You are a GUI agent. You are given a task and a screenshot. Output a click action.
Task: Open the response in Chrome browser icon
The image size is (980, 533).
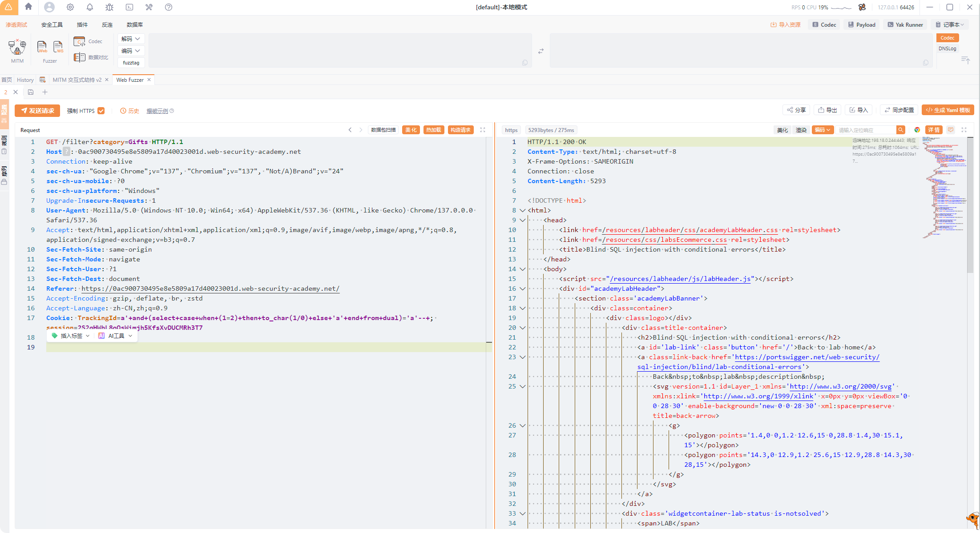[917, 130]
